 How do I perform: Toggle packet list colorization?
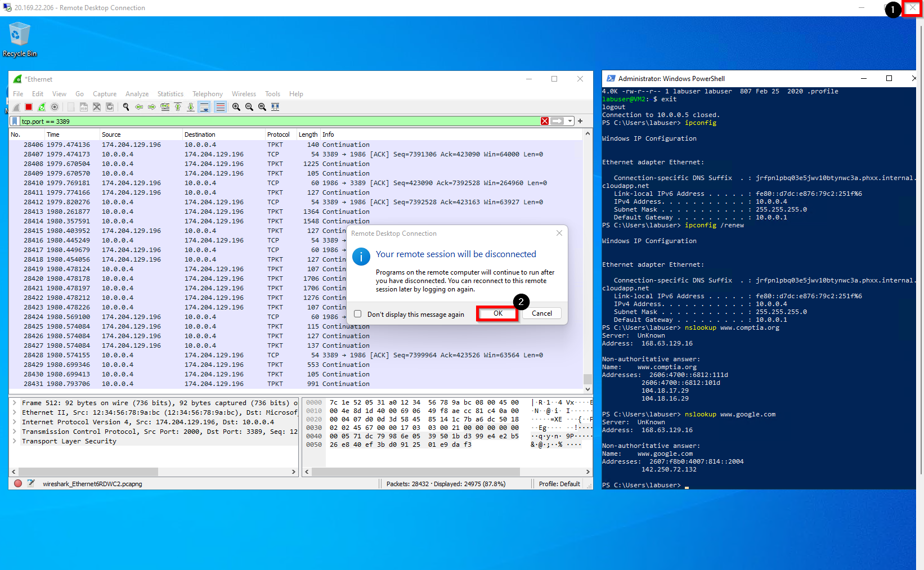[x=221, y=107]
